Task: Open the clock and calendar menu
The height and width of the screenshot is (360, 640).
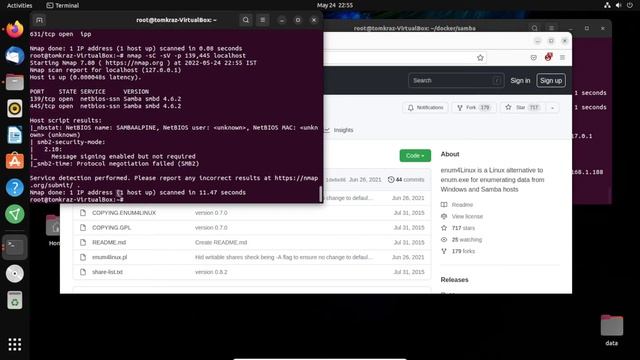Action: 335,5
